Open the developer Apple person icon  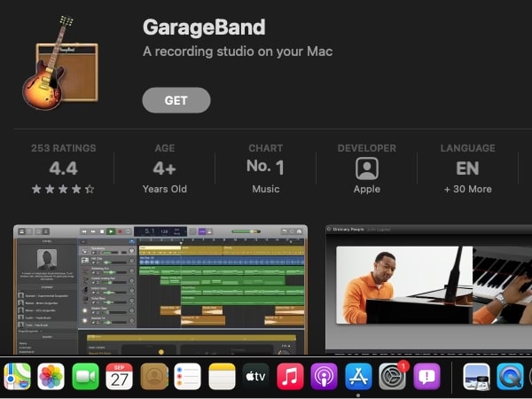tap(367, 168)
